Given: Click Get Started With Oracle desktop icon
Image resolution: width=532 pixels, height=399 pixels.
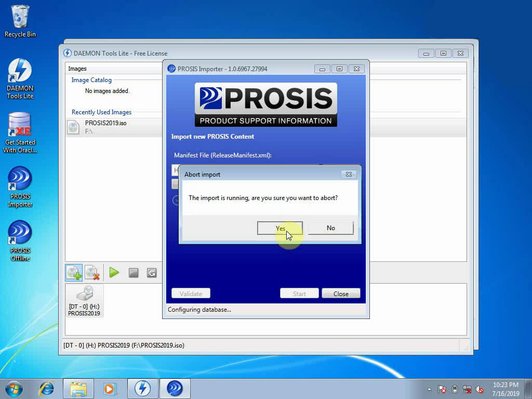Looking at the screenshot, I should coord(20,132).
